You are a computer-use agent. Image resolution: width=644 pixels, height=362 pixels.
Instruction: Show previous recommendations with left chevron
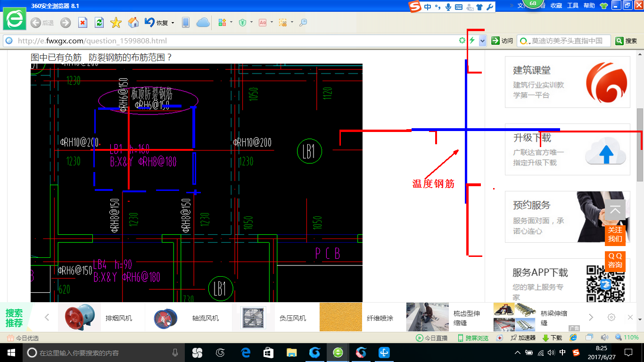click(x=47, y=317)
